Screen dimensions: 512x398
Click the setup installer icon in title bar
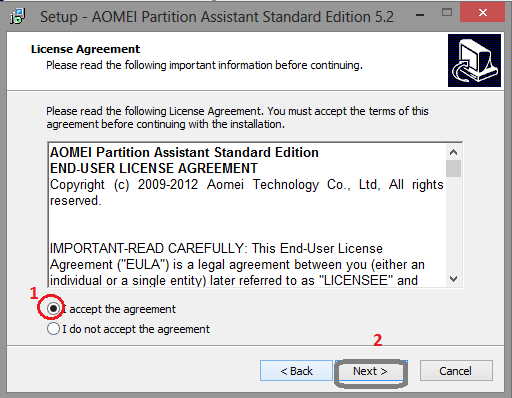17,16
